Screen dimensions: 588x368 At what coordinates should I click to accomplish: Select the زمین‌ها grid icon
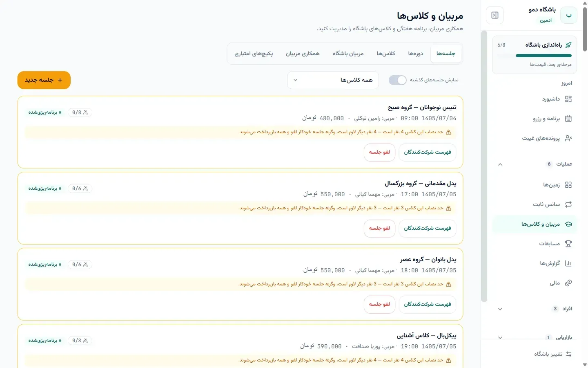[x=568, y=185]
